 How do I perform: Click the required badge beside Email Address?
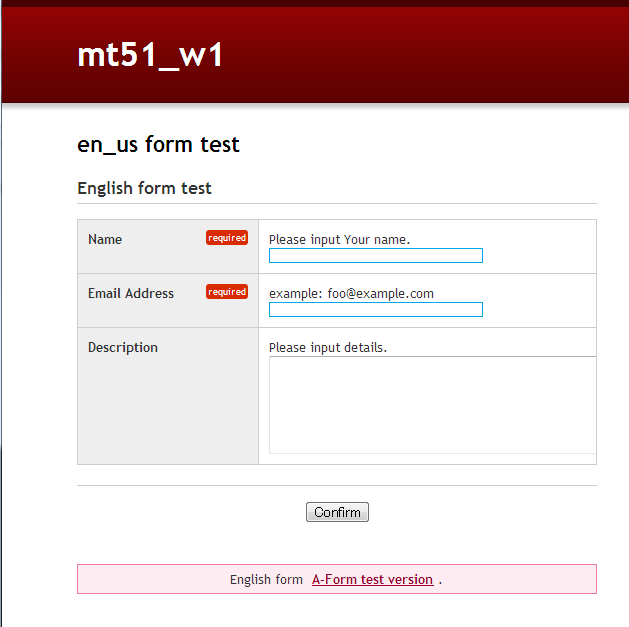(x=227, y=292)
